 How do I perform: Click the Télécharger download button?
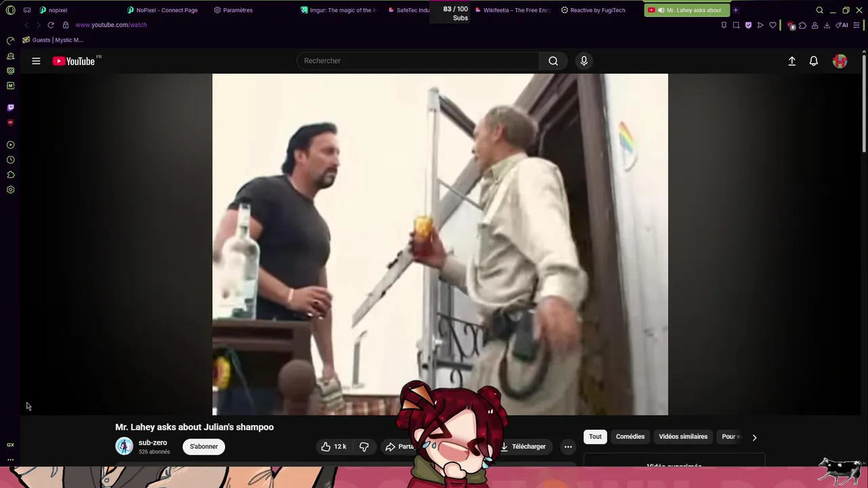(523, 447)
